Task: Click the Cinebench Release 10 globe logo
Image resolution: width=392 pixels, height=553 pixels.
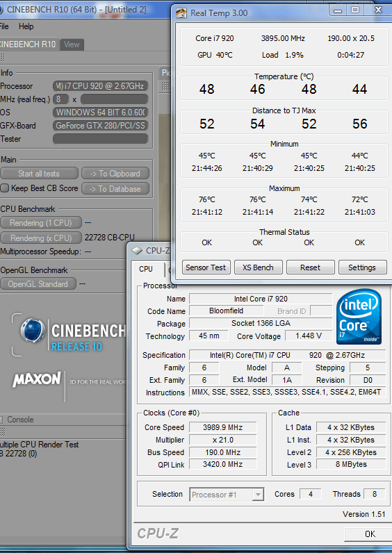Action: click(32, 330)
